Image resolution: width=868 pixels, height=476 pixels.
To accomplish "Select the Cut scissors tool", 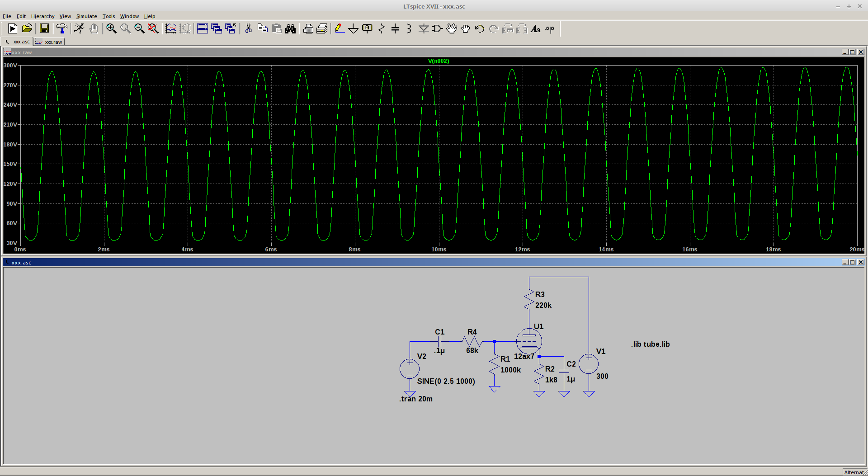I will (x=248, y=29).
